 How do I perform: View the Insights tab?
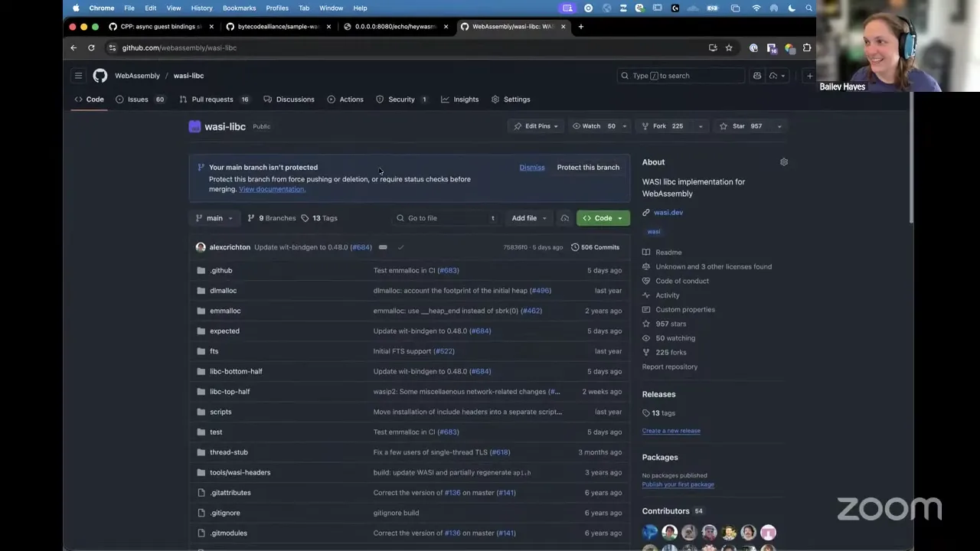(x=459, y=99)
